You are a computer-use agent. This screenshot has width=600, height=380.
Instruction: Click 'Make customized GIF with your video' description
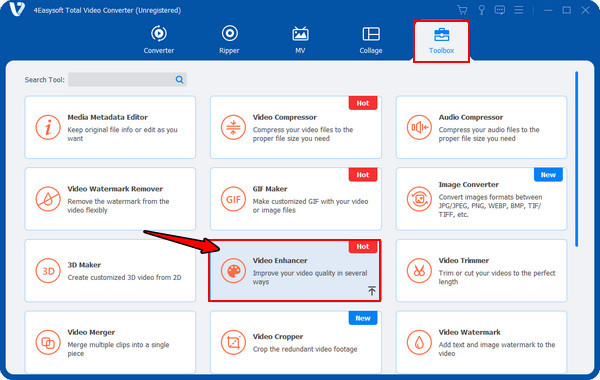(310, 205)
